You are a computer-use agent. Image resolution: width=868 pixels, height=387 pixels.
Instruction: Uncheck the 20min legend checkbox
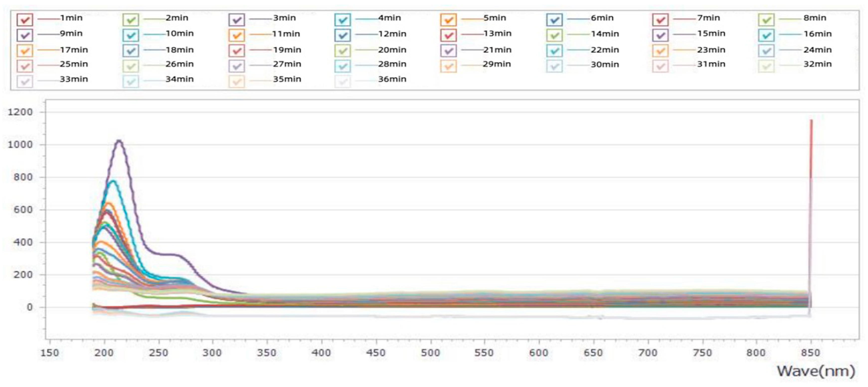[x=343, y=51]
